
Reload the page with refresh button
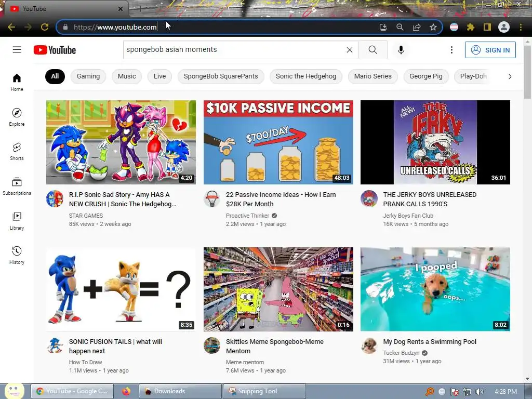[45, 27]
